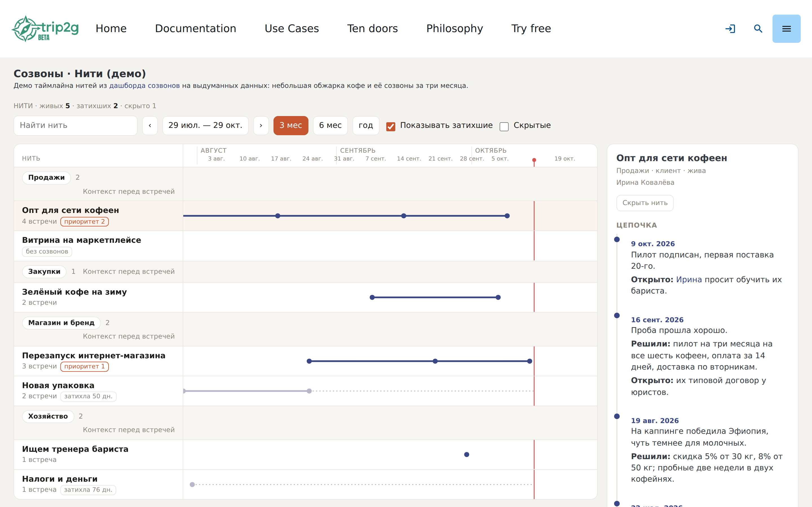
Task: Go to the next date range
Action: (x=261, y=125)
